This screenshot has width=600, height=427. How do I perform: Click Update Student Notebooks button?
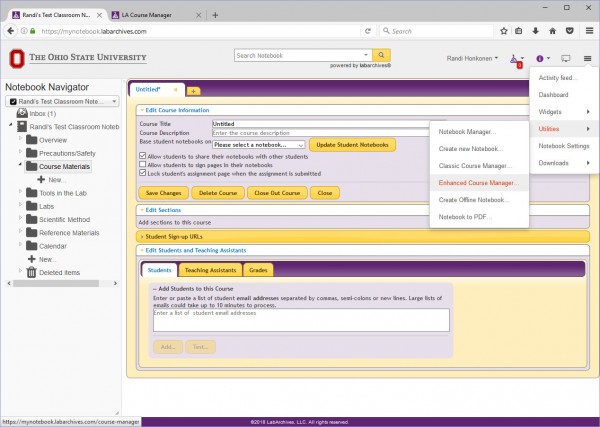pos(352,145)
